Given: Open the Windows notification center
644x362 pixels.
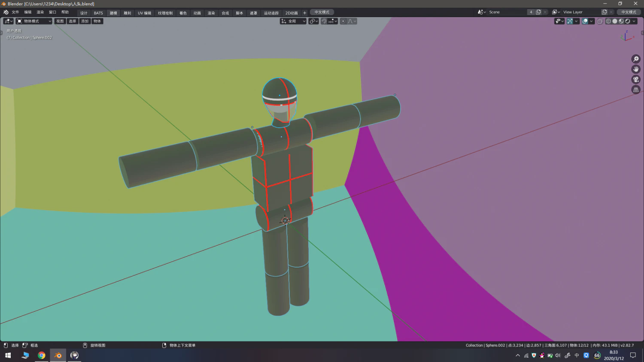Looking at the screenshot, I should point(633,355).
